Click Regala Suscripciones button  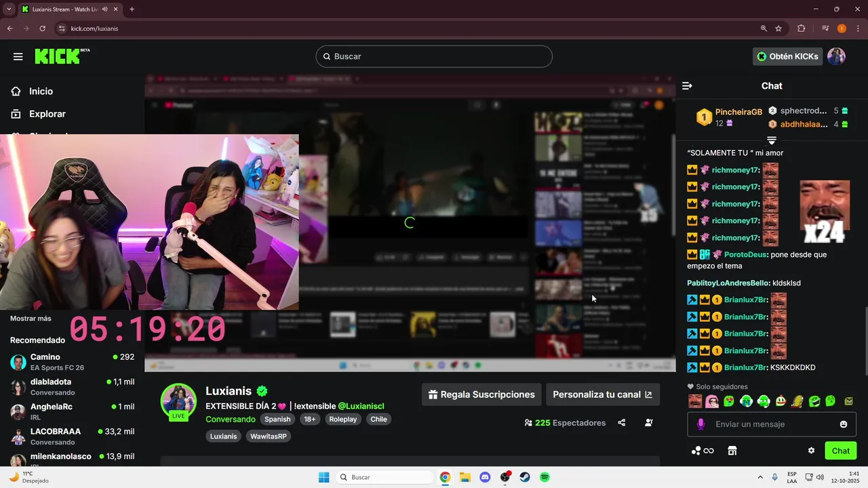click(x=481, y=394)
